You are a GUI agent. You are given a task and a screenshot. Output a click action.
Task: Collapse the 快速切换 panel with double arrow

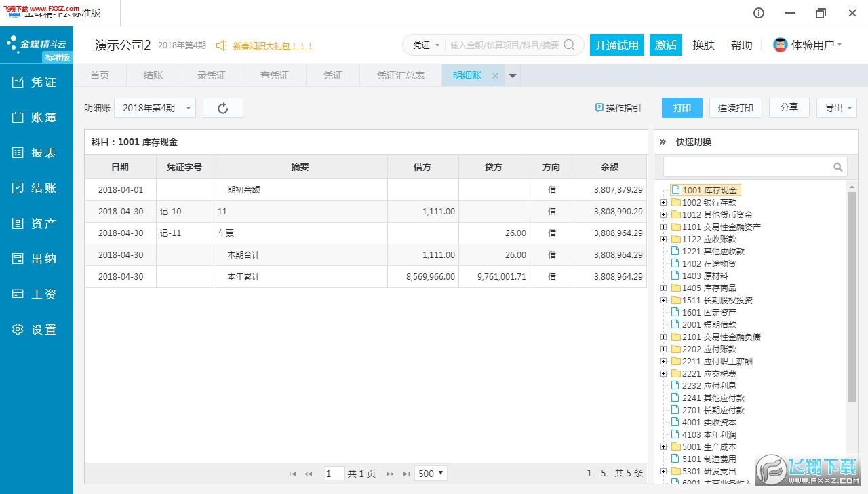tap(663, 142)
